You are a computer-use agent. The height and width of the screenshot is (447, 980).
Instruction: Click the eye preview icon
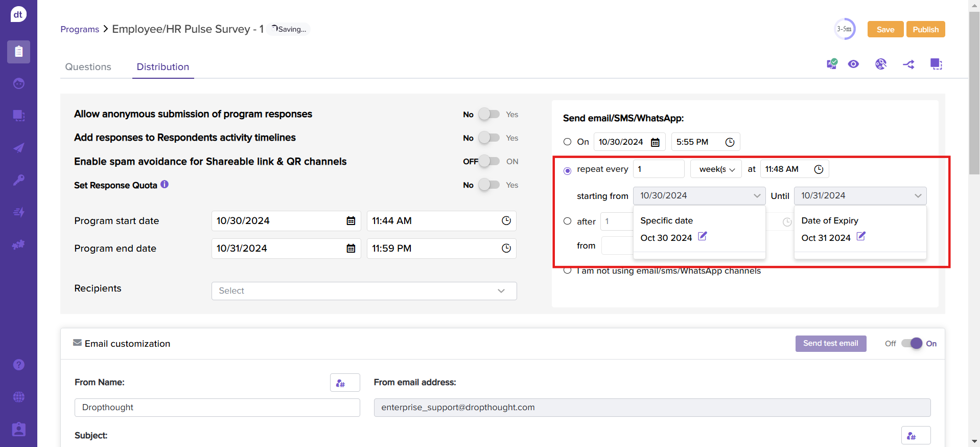(853, 64)
